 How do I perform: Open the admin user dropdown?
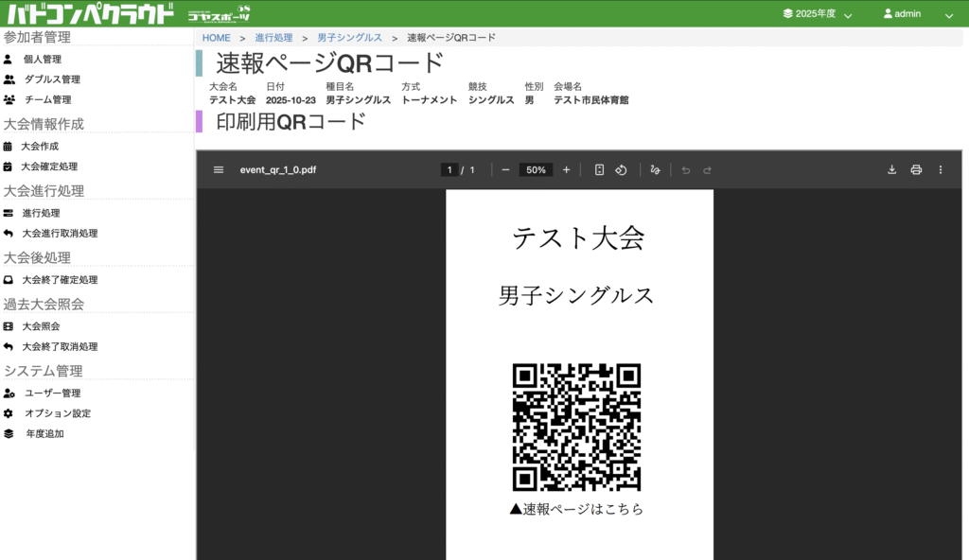click(917, 14)
